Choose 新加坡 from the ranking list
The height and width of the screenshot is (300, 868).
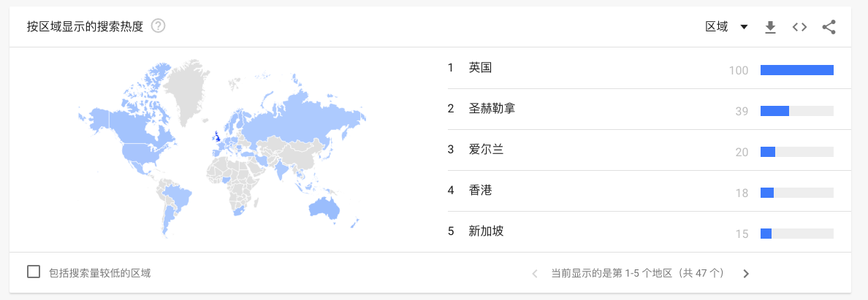(x=486, y=231)
